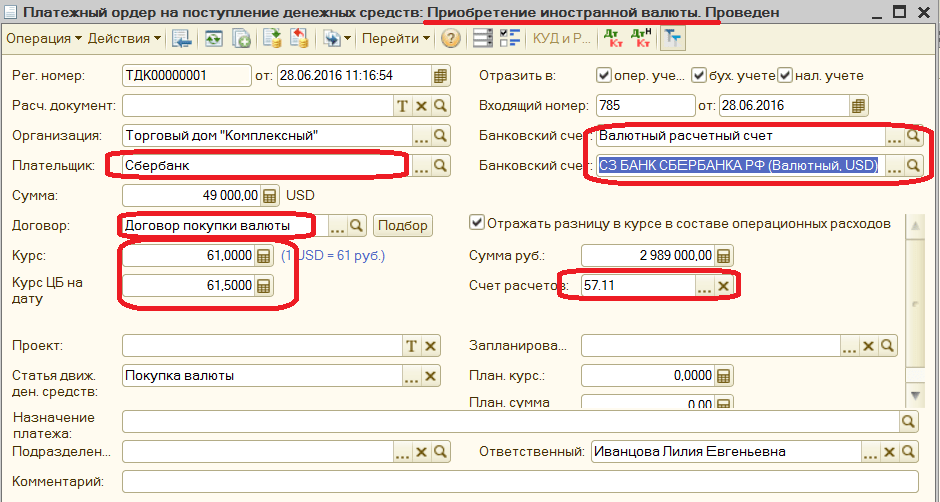Open selection ellipsis for Организация field
This screenshot has height=502, width=940.
[x=421, y=136]
